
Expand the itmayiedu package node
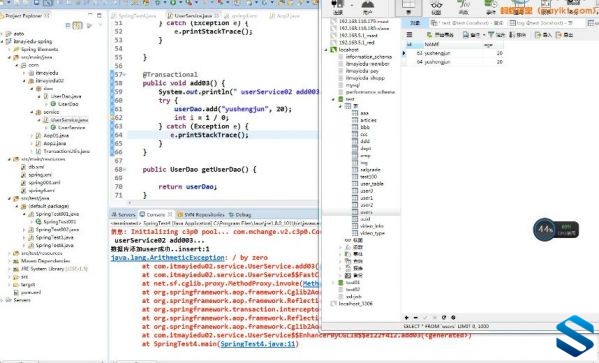[24, 73]
